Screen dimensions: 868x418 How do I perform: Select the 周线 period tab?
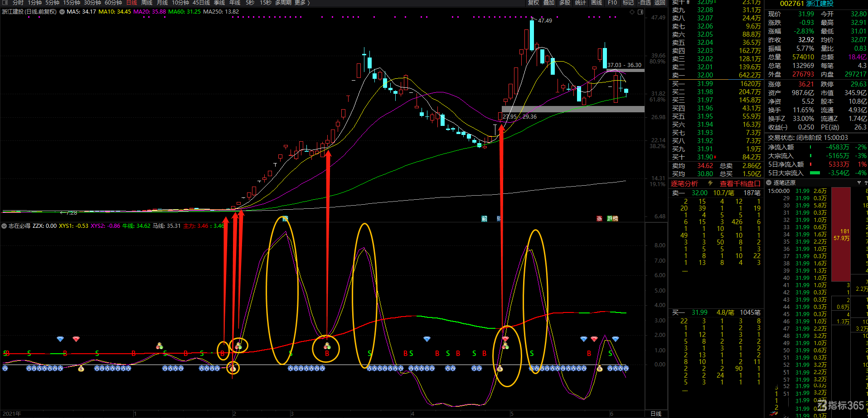[x=147, y=3]
